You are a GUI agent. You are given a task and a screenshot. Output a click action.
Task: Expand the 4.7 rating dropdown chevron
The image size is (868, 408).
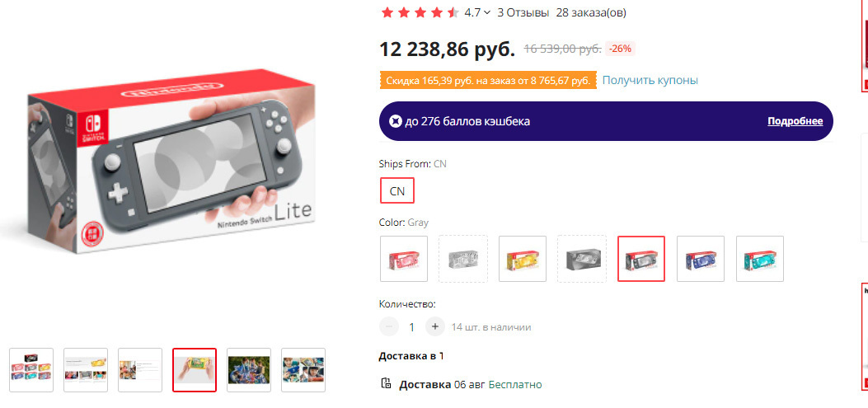coord(487,12)
